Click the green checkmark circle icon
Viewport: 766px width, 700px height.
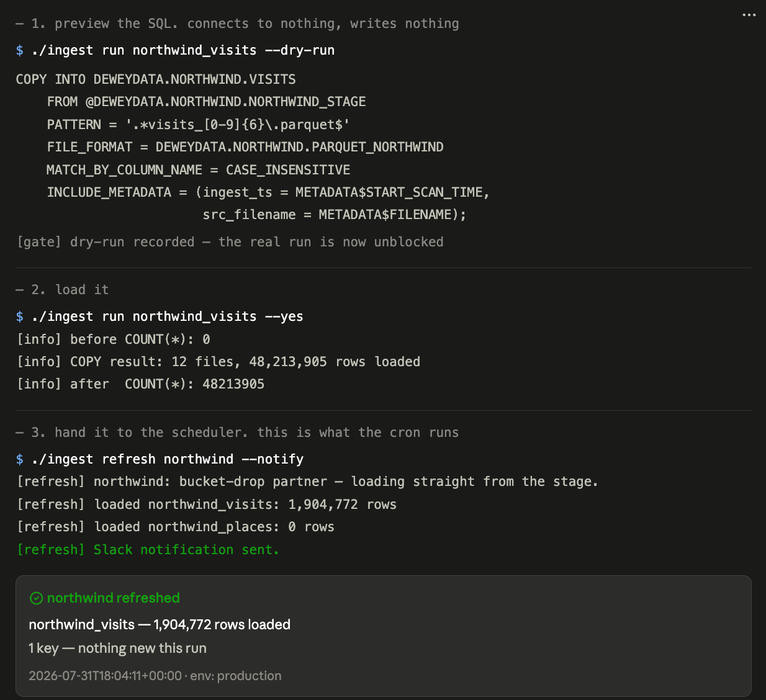click(37, 598)
